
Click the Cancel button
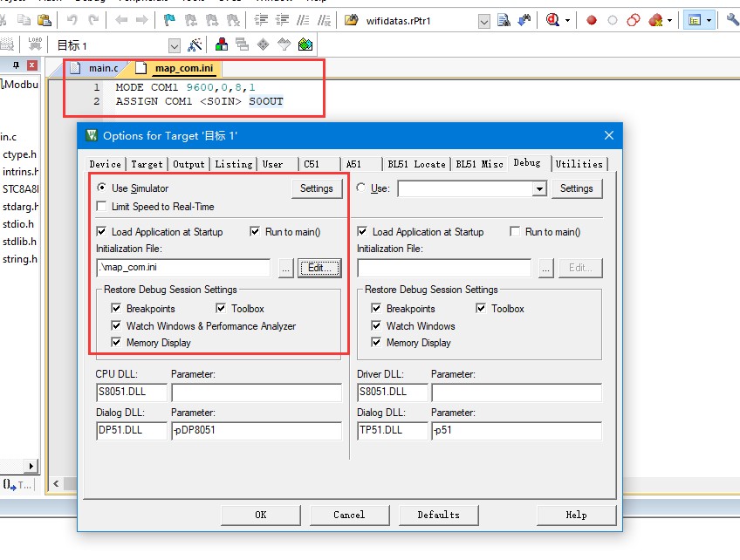pyautogui.click(x=349, y=515)
